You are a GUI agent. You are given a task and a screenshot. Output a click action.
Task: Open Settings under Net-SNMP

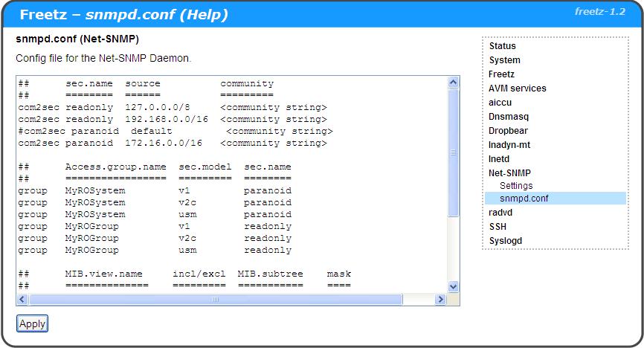(x=516, y=186)
